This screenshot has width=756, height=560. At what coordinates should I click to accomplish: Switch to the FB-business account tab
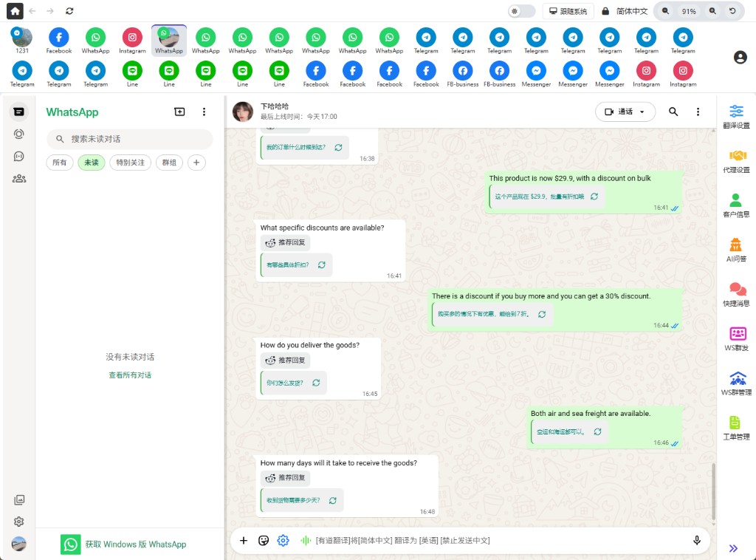point(463,74)
